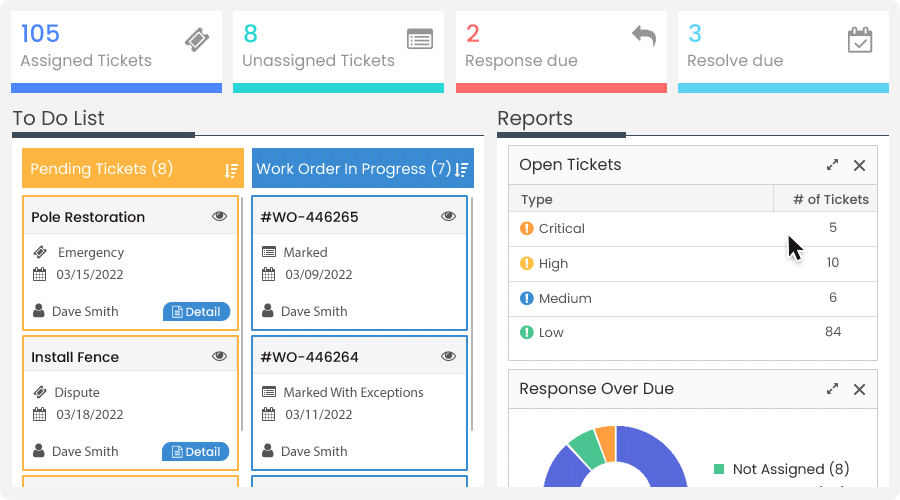Close the Open Tickets report panel
The image size is (900, 500).
pyautogui.click(x=859, y=165)
